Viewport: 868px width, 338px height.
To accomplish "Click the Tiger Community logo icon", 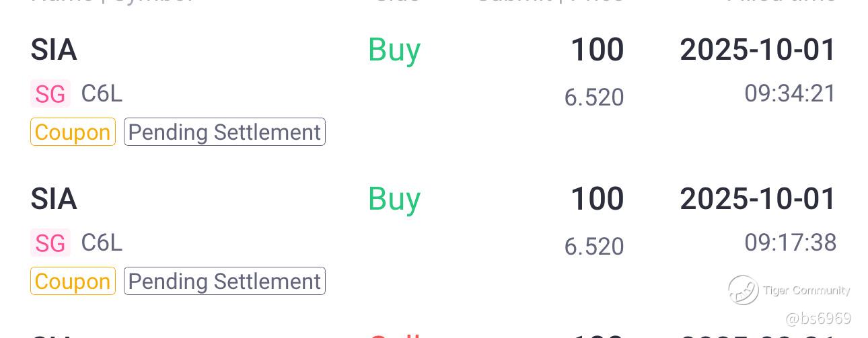I will click(743, 290).
